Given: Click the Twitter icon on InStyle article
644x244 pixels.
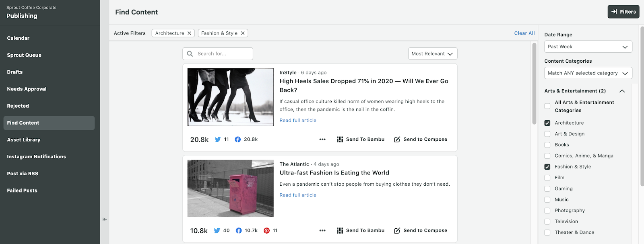Looking at the screenshot, I should pos(218,139).
